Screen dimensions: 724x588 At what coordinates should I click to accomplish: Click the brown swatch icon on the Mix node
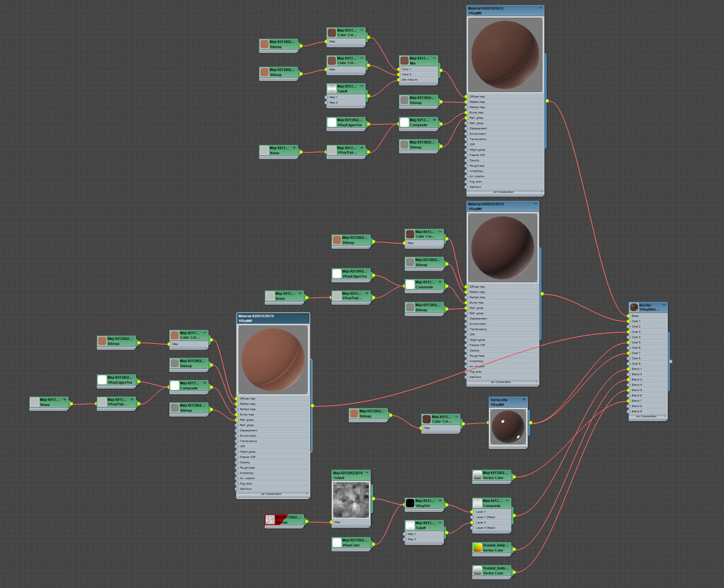[x=404, y=60]
